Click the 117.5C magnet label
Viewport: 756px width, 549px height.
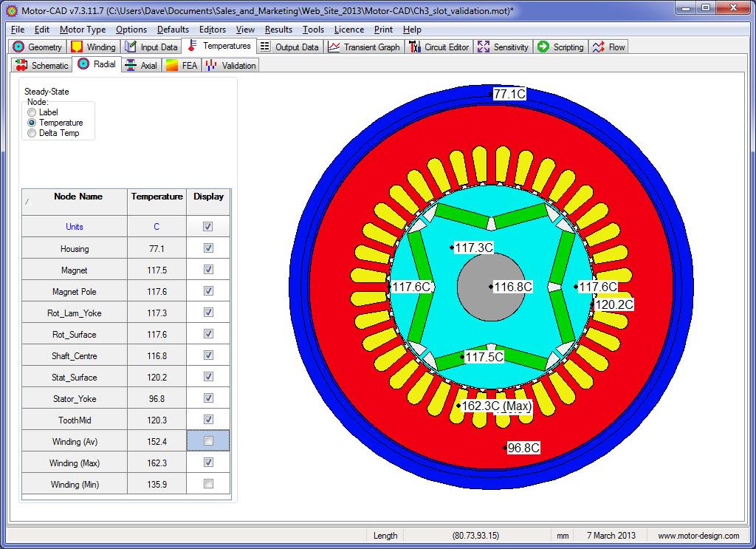484,357
